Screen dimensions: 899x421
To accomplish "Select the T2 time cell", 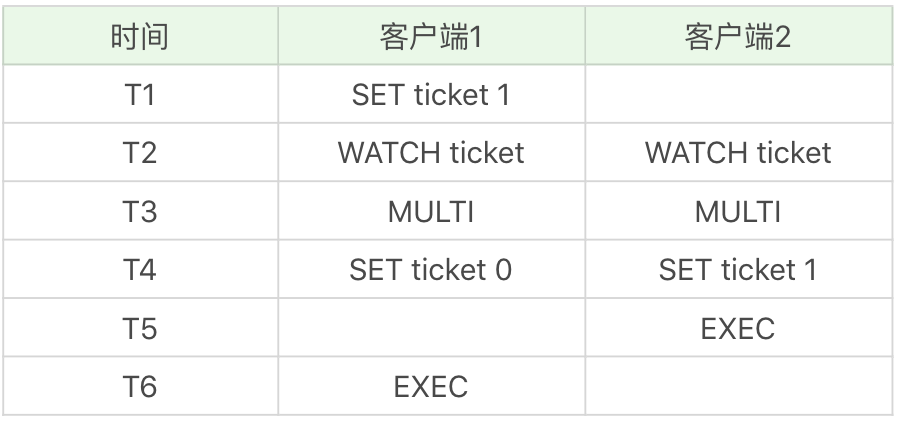I will tap(140, 153).
